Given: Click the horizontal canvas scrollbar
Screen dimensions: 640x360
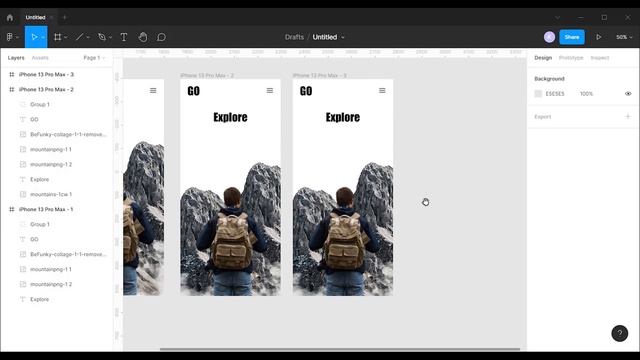Looking at the screenshot, I should coord(340,349).
